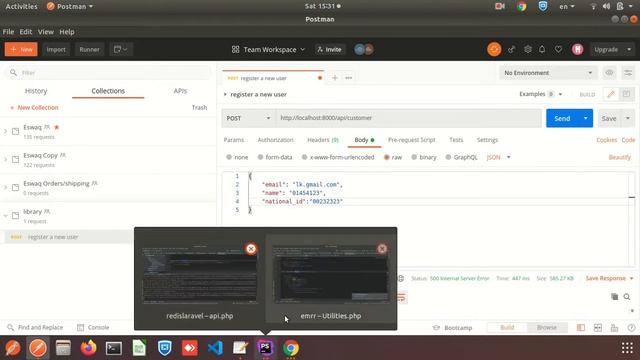Add a new request tab with plus icon
This screenshot has width=640, height=360.
point(335,78)
